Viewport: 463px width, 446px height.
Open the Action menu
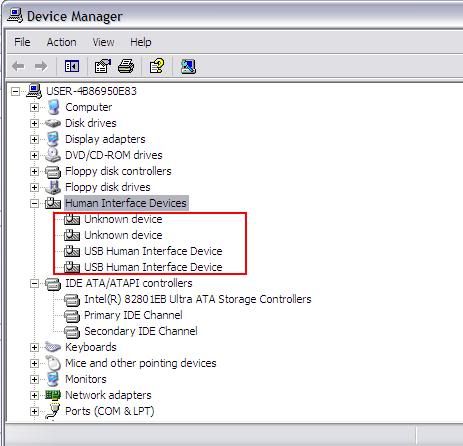click(61, 42)
